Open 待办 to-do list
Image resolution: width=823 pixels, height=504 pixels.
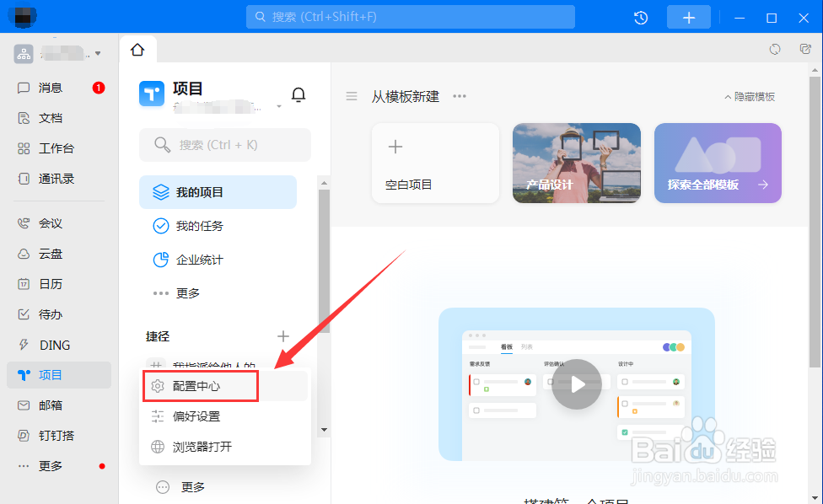pyautogui.click(x=59, y=314)
